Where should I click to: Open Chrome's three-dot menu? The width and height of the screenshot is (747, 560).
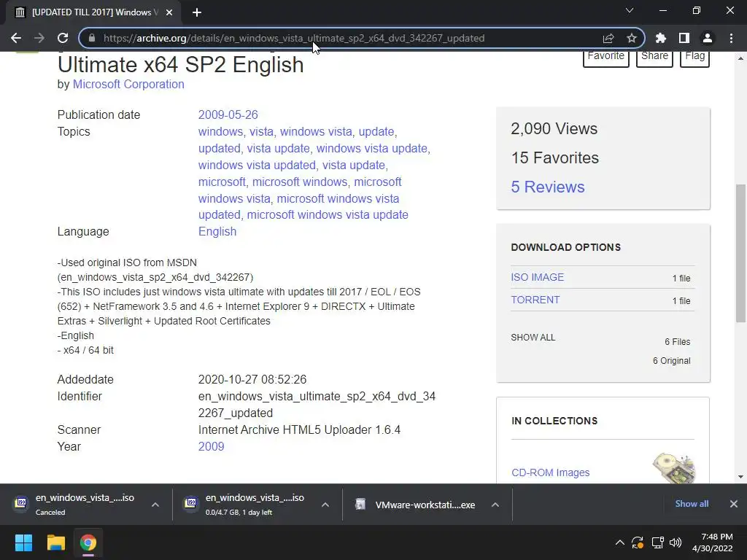click(731, 38)
